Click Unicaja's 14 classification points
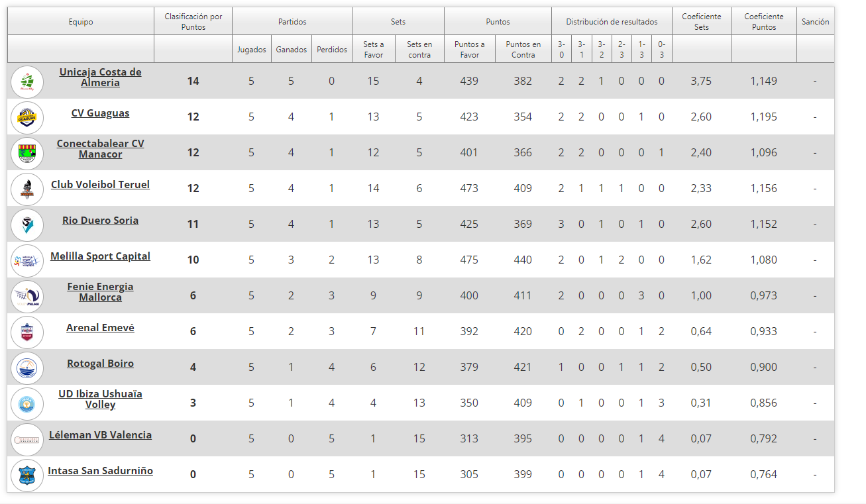Screen dimensions: 866x504 193,81
